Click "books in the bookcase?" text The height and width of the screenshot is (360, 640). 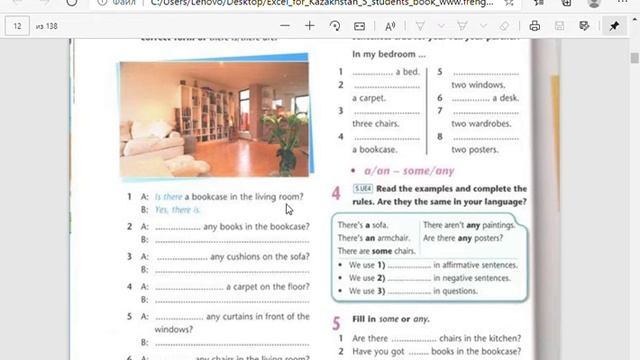(476, 351)
